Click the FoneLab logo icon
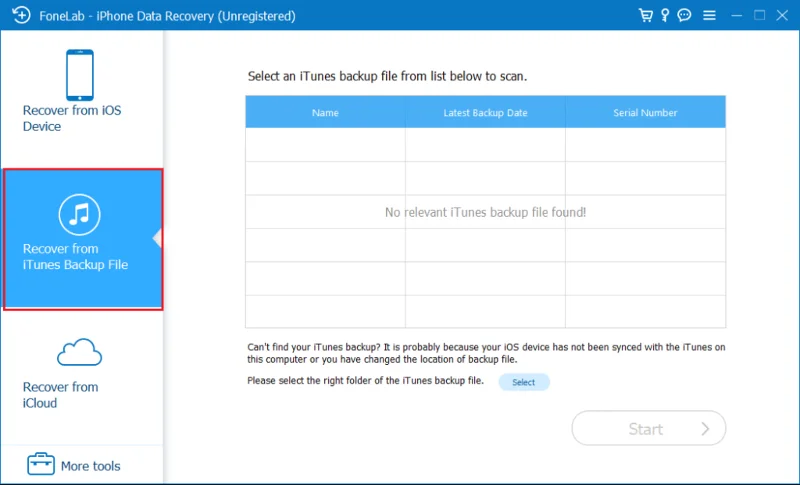Screen dimensions: 800x485 pos(21,15)
